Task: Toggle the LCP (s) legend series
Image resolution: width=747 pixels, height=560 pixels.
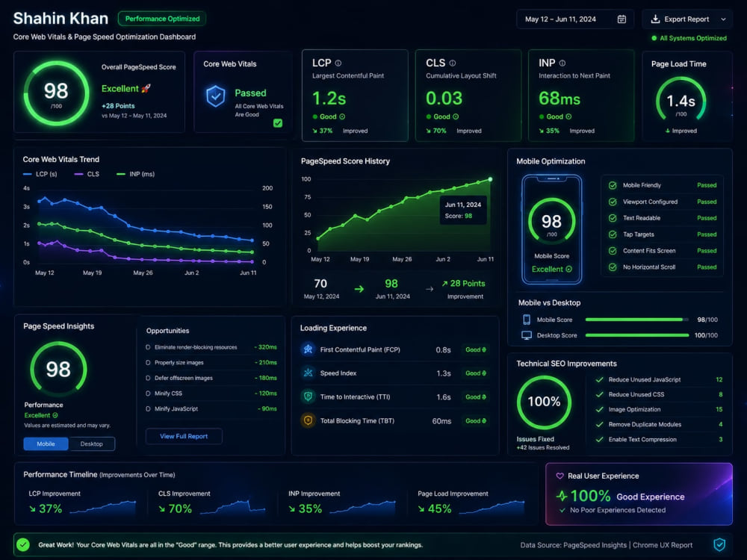Action: coord(40,174)
